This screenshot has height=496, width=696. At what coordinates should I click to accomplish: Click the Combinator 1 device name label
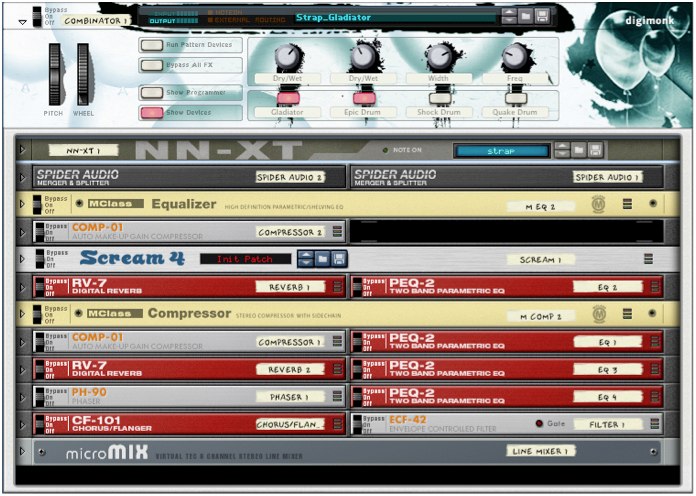click(x=95, y=21)
